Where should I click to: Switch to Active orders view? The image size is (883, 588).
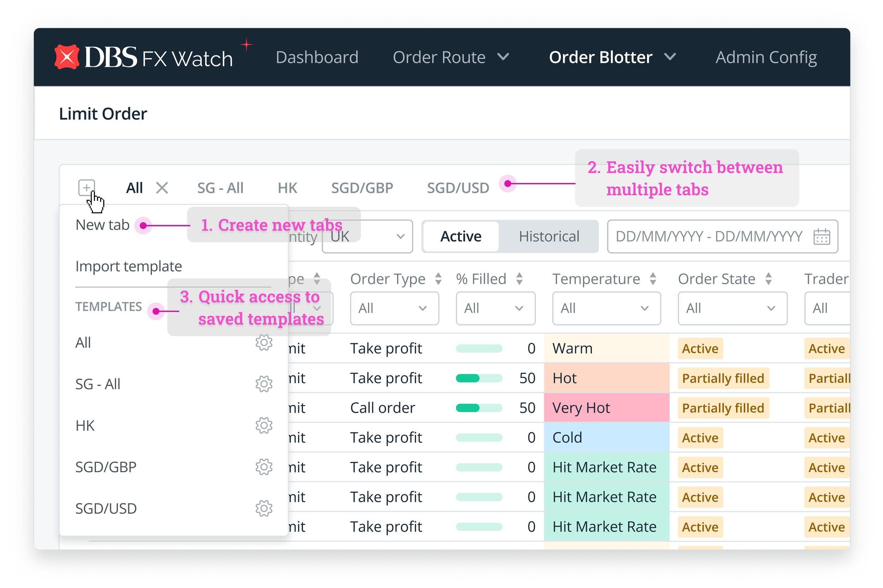[x=461, y=237]
